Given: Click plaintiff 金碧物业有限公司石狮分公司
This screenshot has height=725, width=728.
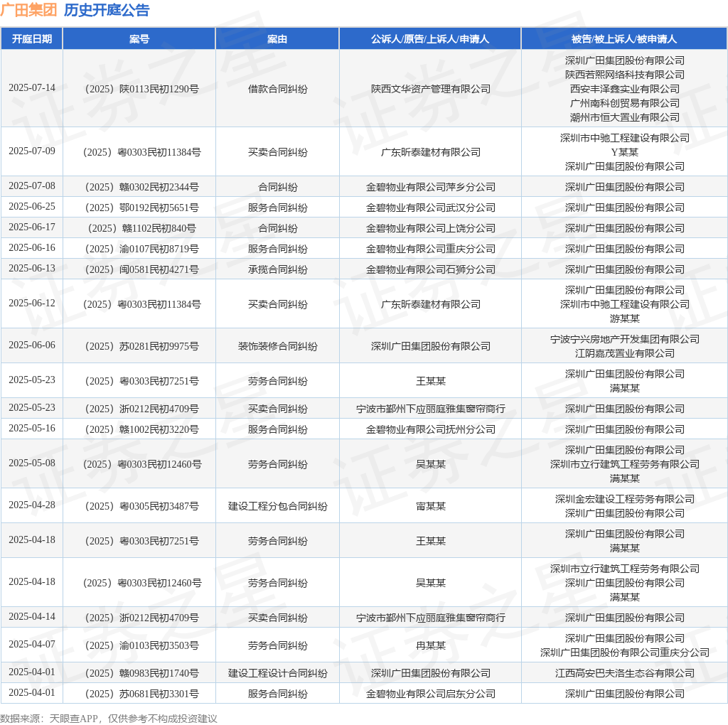Looking at the screenshot, I should point(430,269).
